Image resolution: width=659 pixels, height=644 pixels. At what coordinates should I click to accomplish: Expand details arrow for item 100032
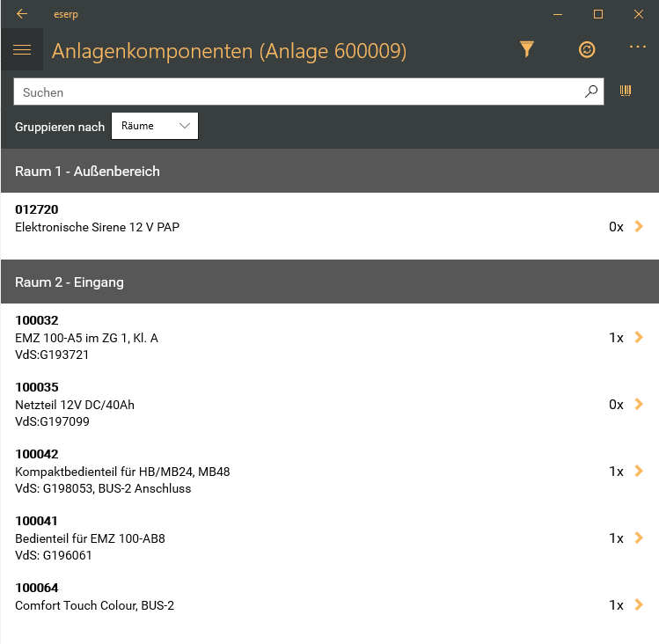coord(639,338)
